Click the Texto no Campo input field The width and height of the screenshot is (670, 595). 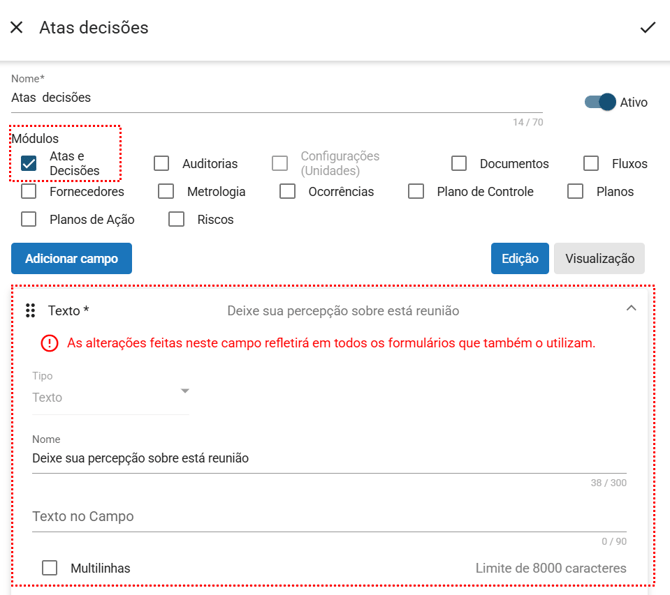[x=329, y=517]
